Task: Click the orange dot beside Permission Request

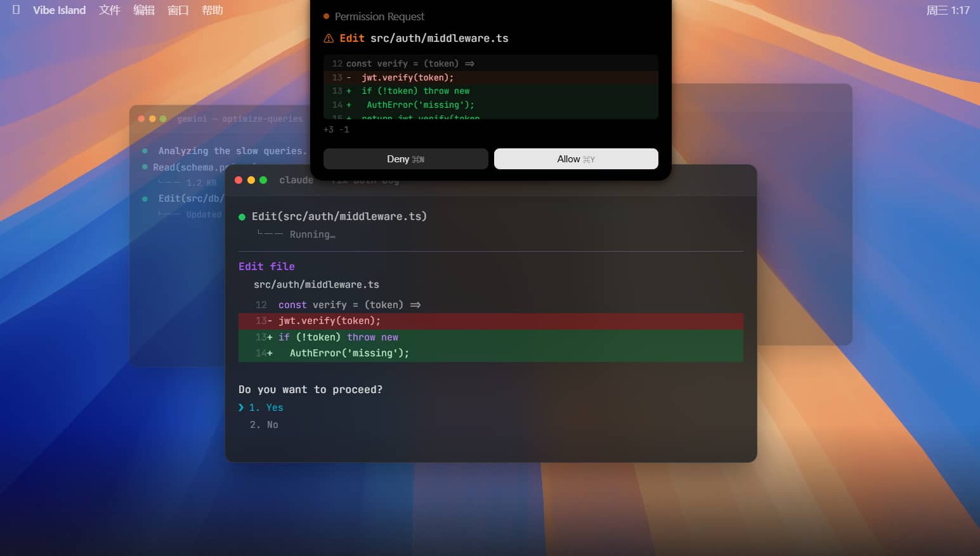Action: 327,16
